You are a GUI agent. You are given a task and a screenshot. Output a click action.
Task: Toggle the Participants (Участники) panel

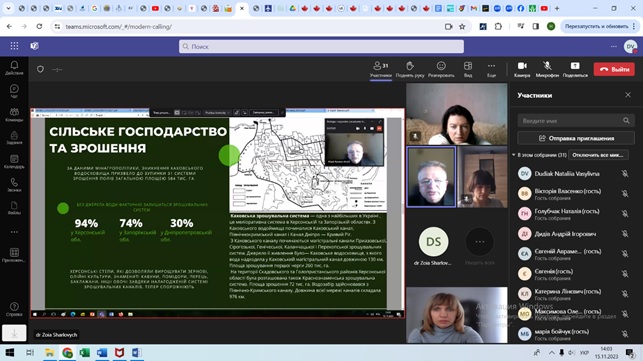pos(381,69)
